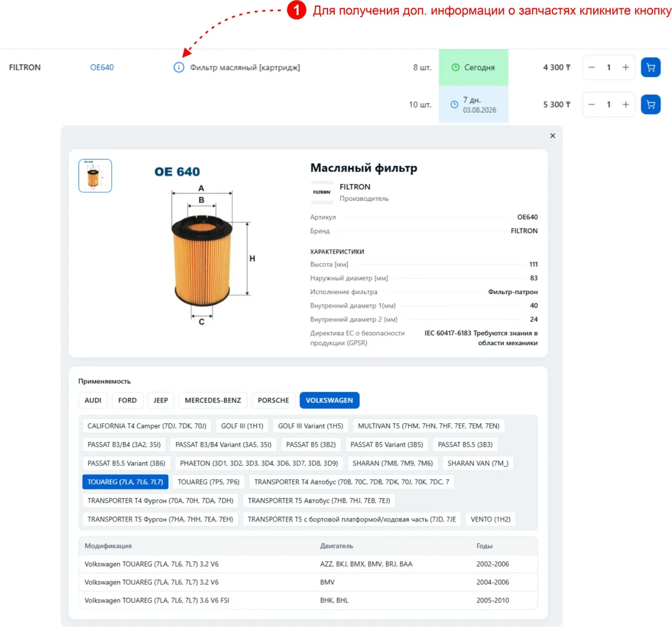Choose PASSAT B3/B4 (3A2, 35I) model

(x=124, y=444)
